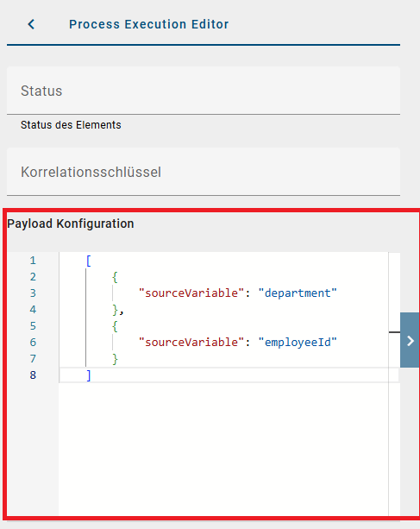The width and height of the screenshot is (420, 529).
Task: Click the closing brace with comma on line 4
Action: pyautogui.click(x=118, y=310)
